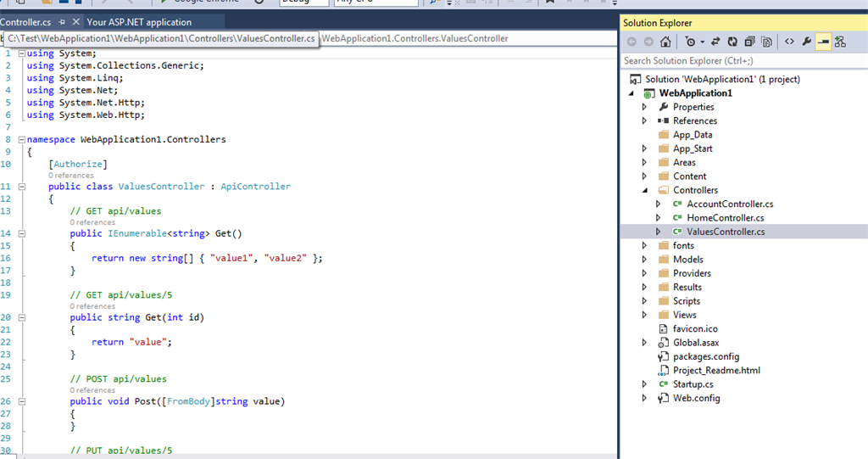Click the View Code angle-brackets icon
Viewport: 868px width, 459px height.
point(789,42)
